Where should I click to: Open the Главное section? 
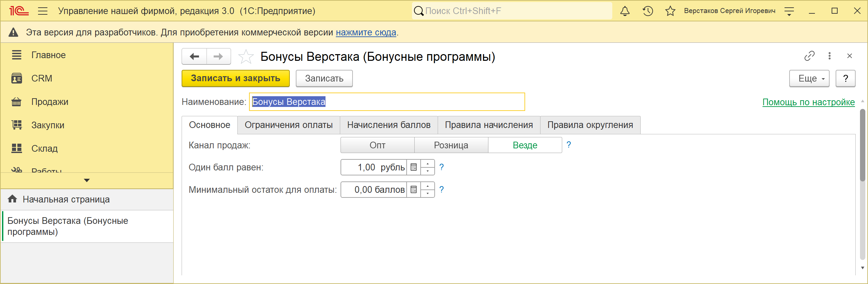48,55
